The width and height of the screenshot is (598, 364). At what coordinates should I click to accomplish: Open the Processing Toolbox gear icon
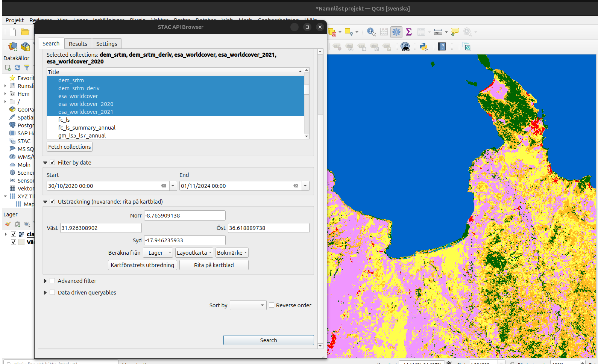(x=396, y=32)
